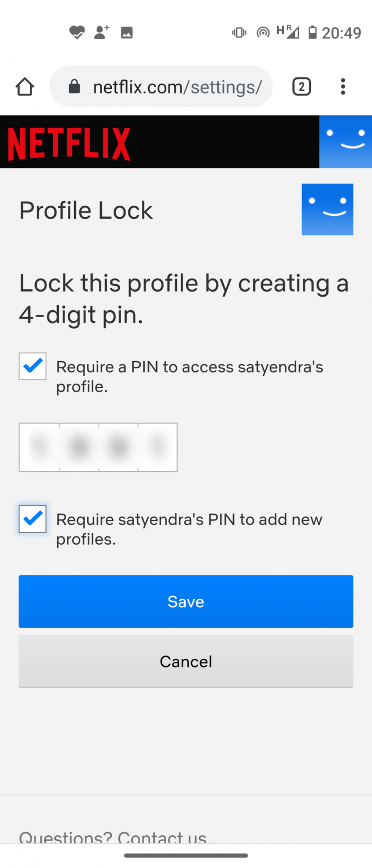Click the padlock icon in the address bar
Viewport: 372px width, 868px height.
(74, 86)
